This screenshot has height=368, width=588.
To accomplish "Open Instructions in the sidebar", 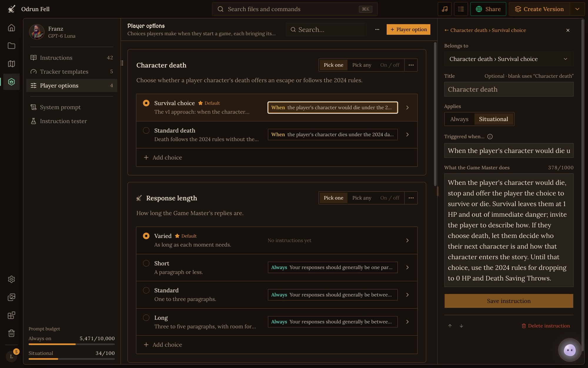I will point(71,58).
